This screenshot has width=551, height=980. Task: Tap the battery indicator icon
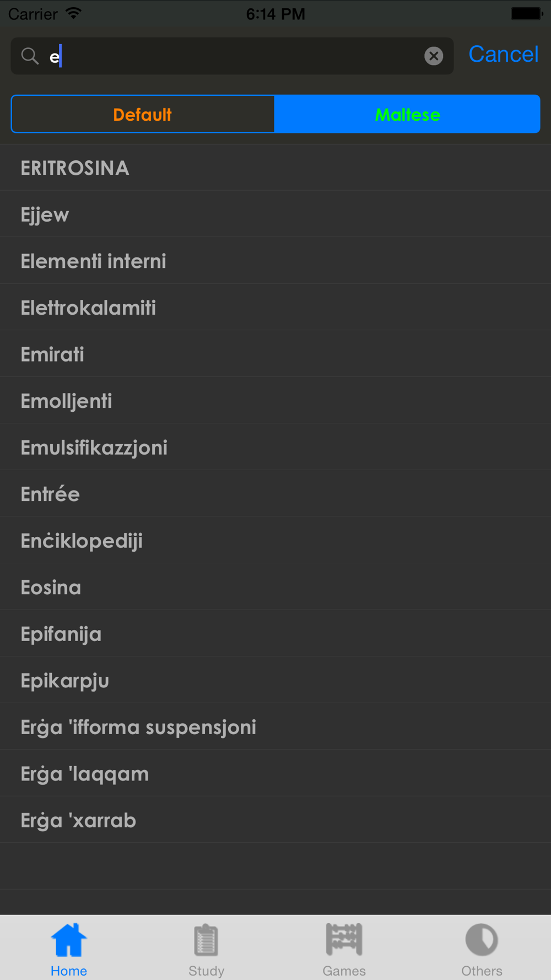pos(527,13)
